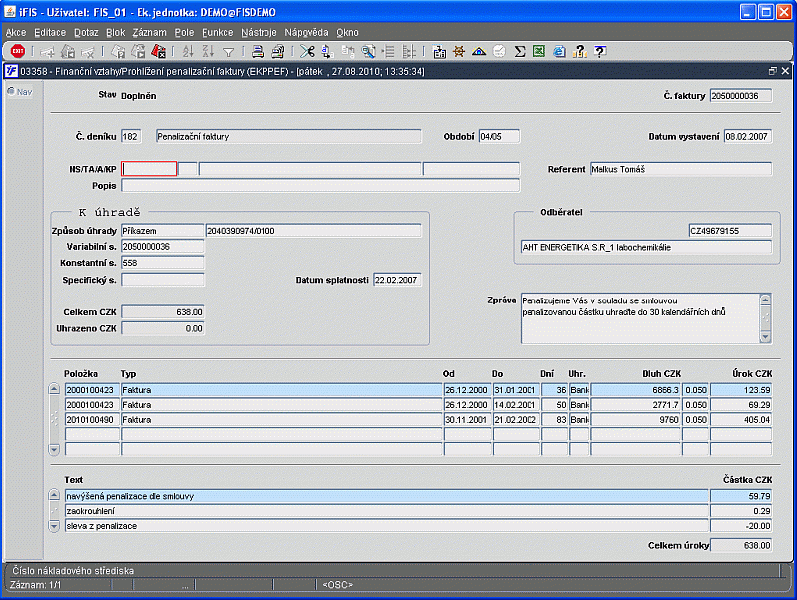Click the printer icon in toolbar
Image resolution: width=797 pixels, height=600 pixels.
pos(257,51)
